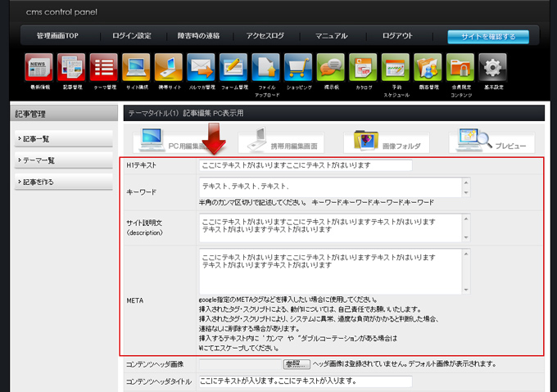Click the 記事管理 article management icon
Screen dimensions: 557x392
(71, 67)
